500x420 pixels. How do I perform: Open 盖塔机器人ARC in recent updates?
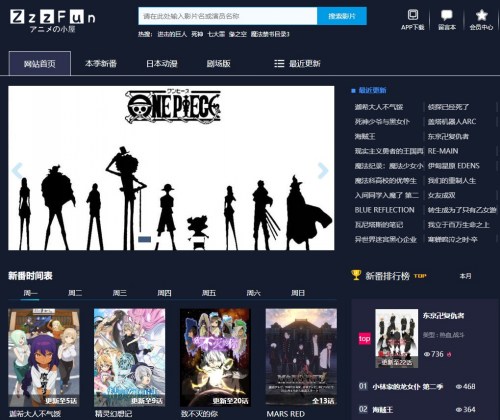tap(452, 122)
